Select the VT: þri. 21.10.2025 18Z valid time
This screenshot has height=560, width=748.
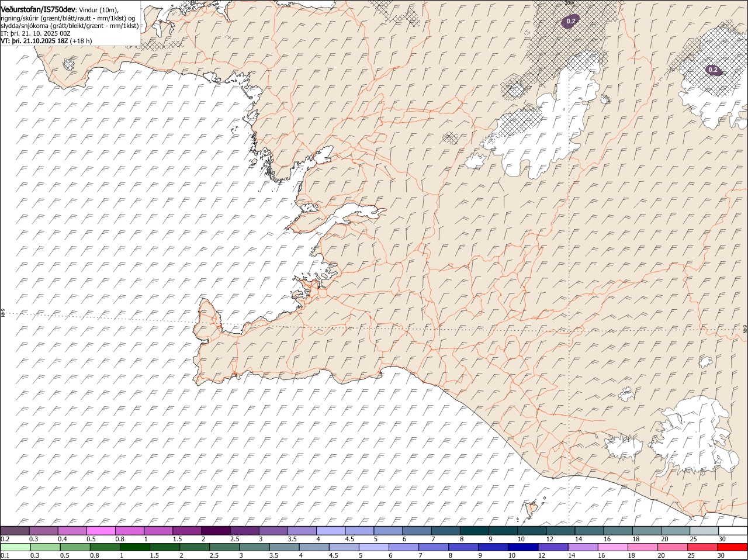point(35,41)
